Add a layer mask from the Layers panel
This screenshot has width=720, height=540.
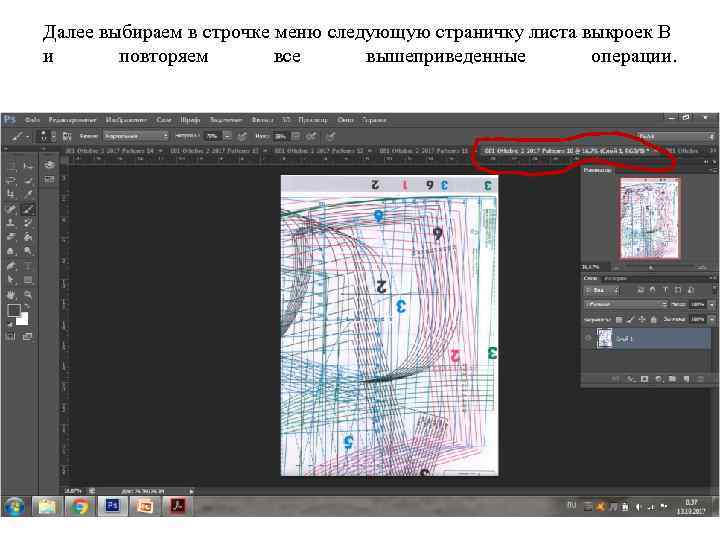point(645,379)
